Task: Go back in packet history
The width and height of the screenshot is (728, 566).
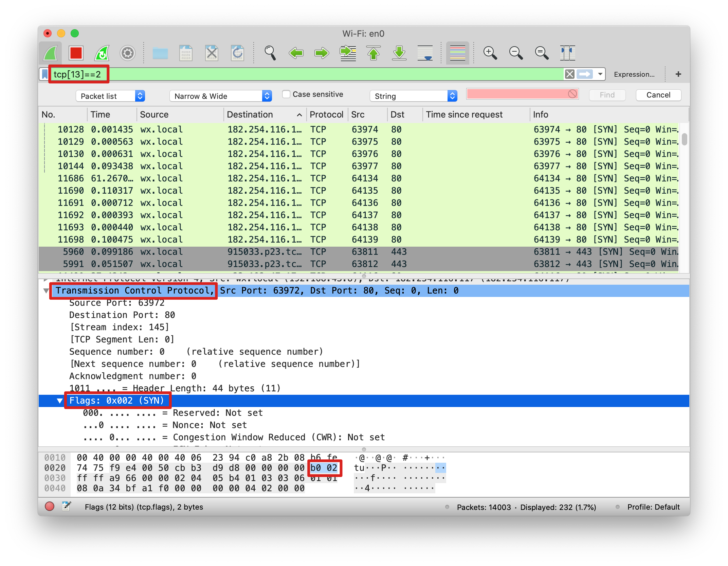Action: click(296, 53)
